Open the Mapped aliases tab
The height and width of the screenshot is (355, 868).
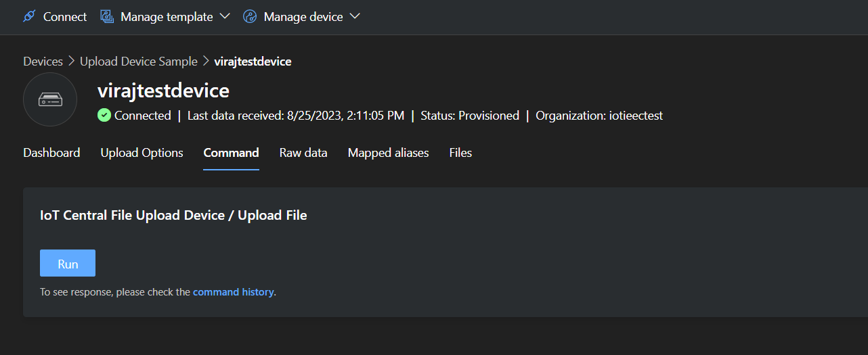389,153
